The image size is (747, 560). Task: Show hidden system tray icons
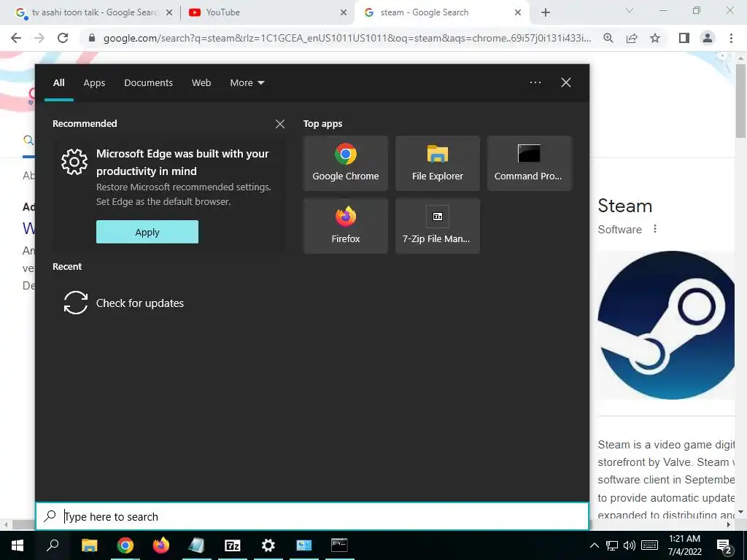(594, 545)
